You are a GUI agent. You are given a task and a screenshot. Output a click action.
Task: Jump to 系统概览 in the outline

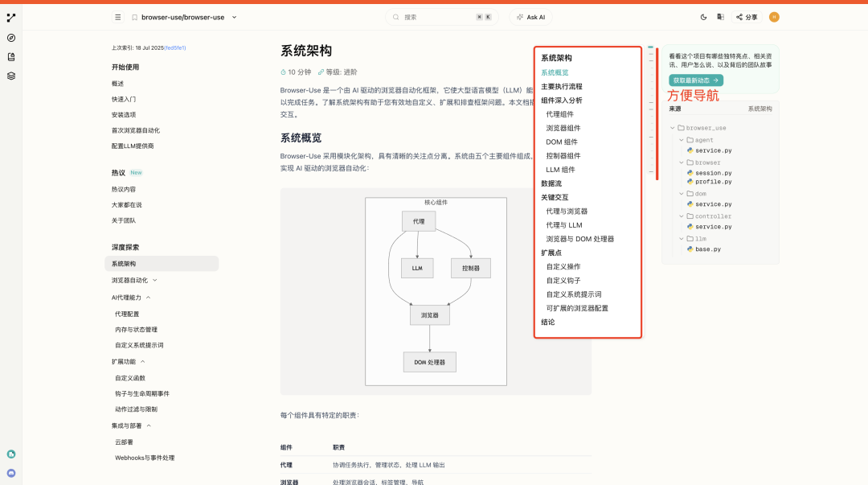[555, 72]
